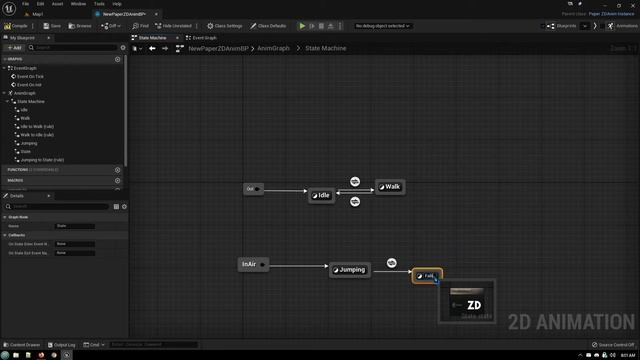Collapse the Graph Node section
Image resolution: width=640 pixels, height=360 pixels.
[x=4, y=217]
